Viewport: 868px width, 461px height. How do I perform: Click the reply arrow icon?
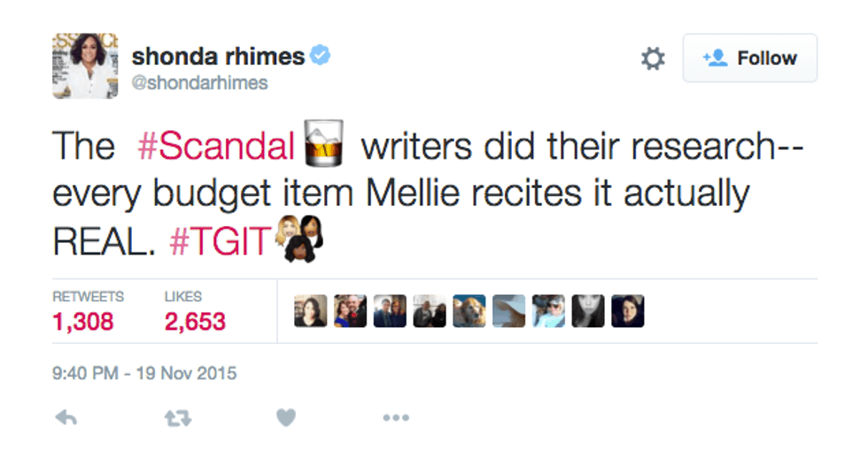coord(66,418)
